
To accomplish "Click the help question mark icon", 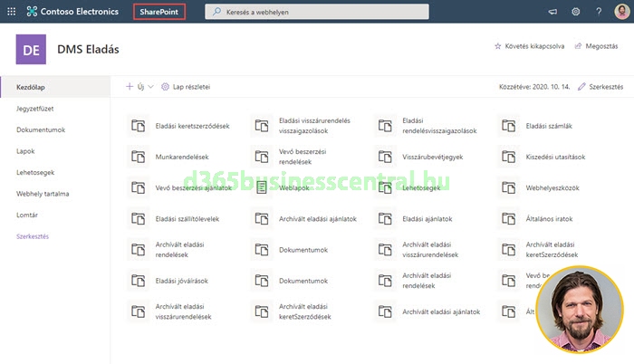I will [x=599, y=12].
